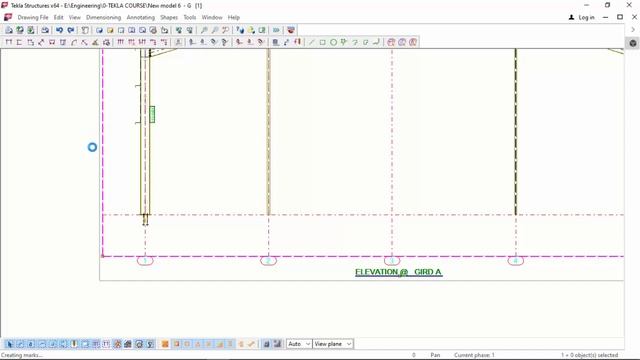640x360 pixels.
Task: Open the Tools menu
Action: [189, 18]
